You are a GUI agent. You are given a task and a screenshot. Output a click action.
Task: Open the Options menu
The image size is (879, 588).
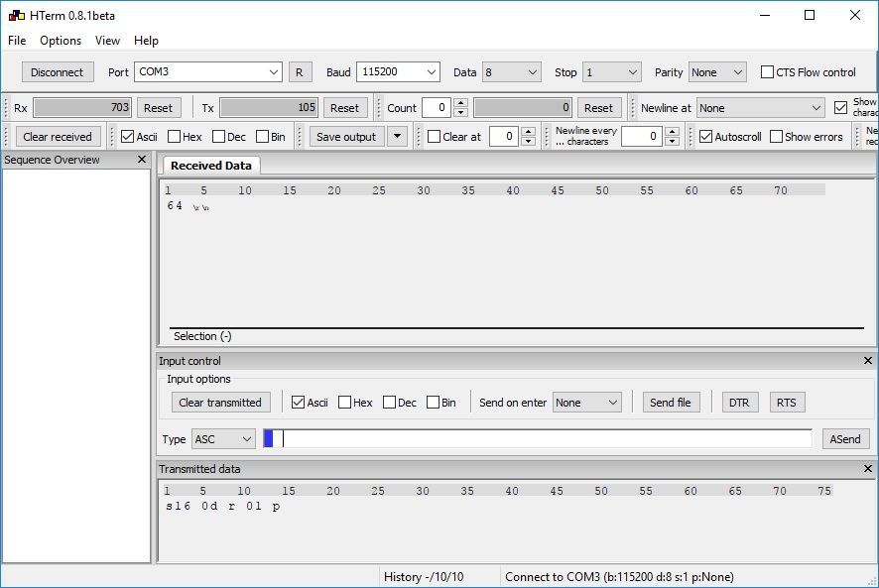coord(61,41)
